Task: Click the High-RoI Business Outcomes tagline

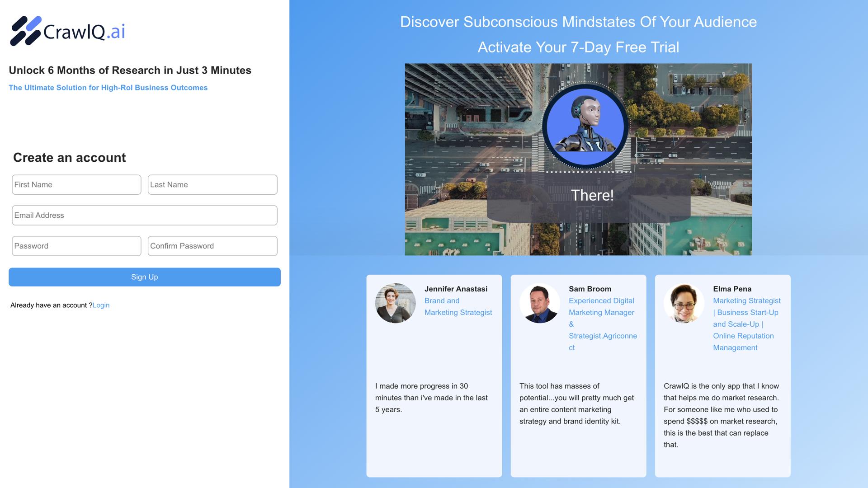Action: point(108,88)
